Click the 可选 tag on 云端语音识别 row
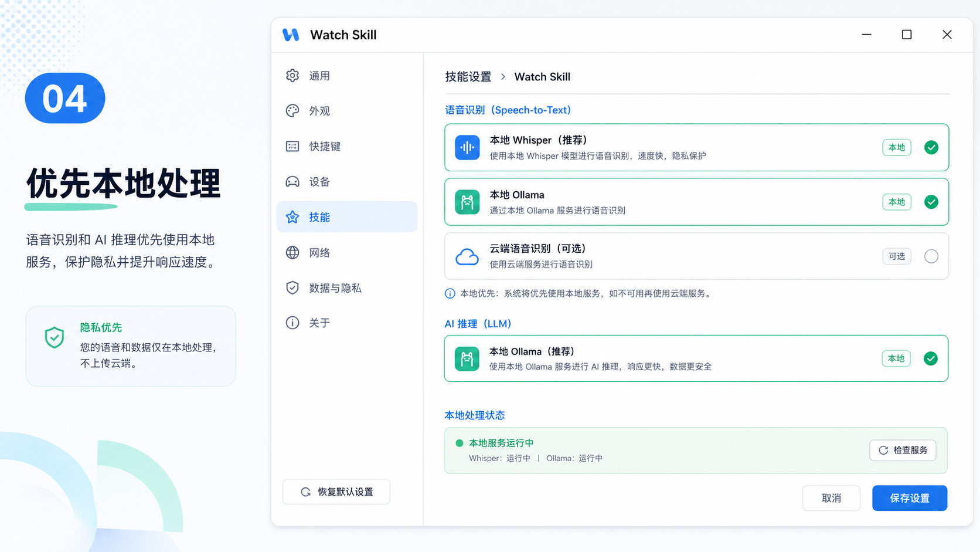Screen dimensions: 980x552 click(897, 256)
